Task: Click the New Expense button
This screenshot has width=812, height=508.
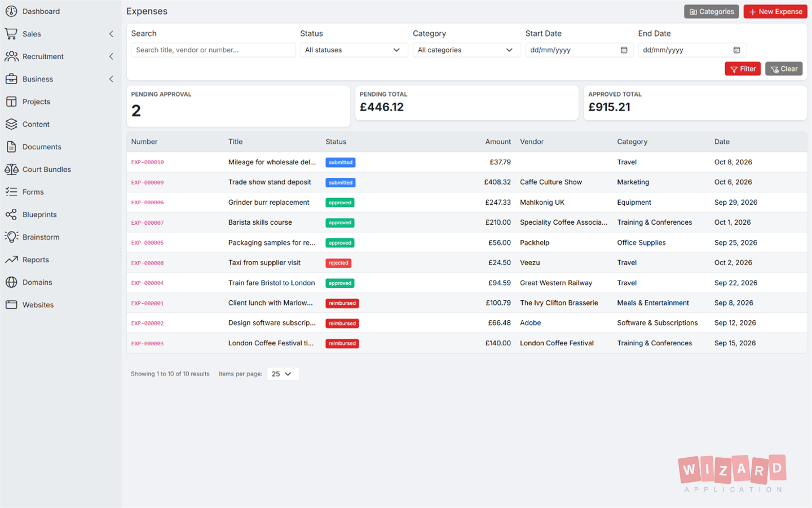Action: [775, 12]
